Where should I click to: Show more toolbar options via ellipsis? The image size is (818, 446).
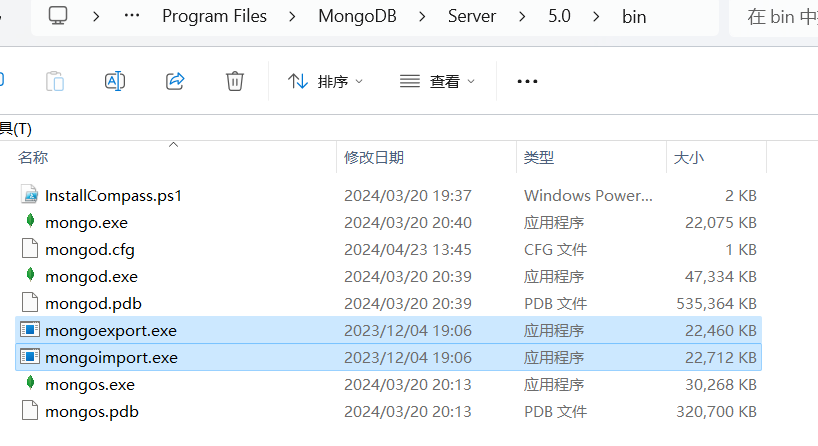pyautogui.click(x=527, y=81)
